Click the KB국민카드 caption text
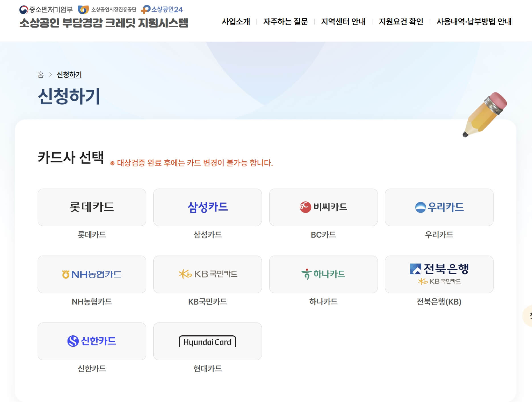This screenshot has width=532, height=402. coord(207,301)
